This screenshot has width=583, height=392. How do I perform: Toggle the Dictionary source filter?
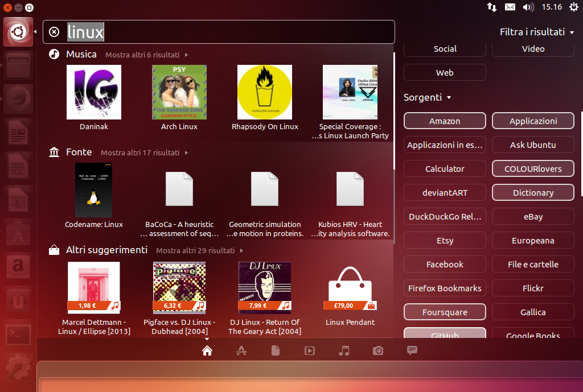pyautogui.click(x=533, y=192)
